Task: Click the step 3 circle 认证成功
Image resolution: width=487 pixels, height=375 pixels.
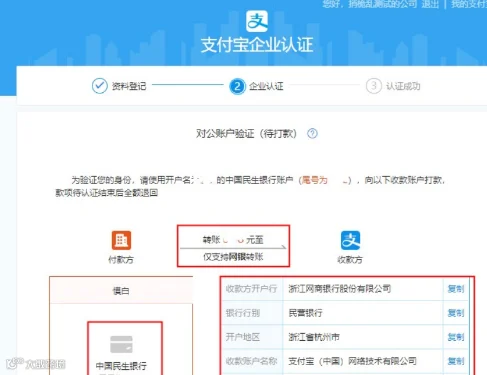Action: pyautogui.click(x=374, y=86)
